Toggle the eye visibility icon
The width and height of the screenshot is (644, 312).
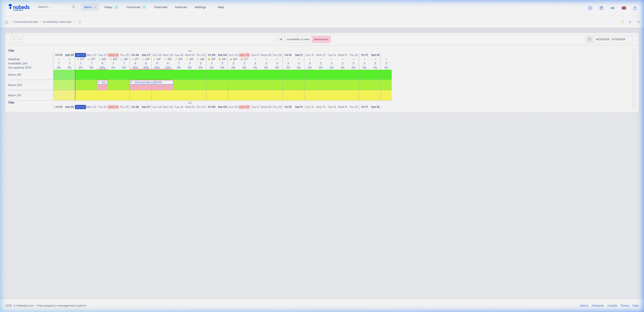tap(613, 8)
